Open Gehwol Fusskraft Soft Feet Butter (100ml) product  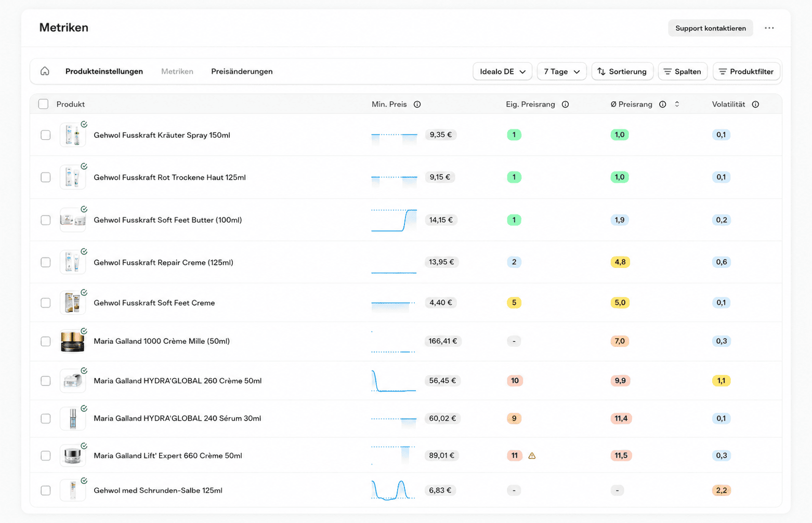click(167, 220)
